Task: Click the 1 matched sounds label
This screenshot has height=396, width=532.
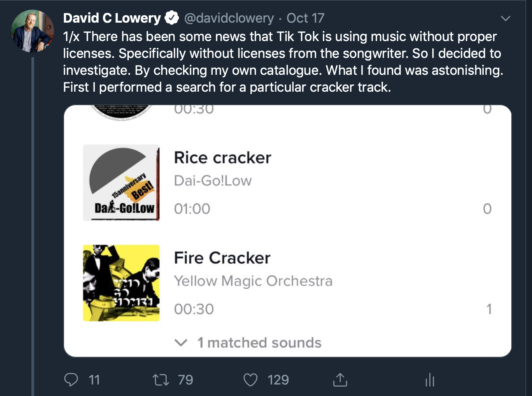Action: (259, 343)
